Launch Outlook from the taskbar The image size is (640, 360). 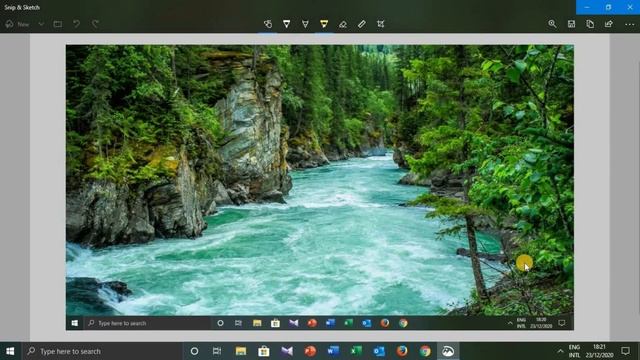[x=379, y=351]
